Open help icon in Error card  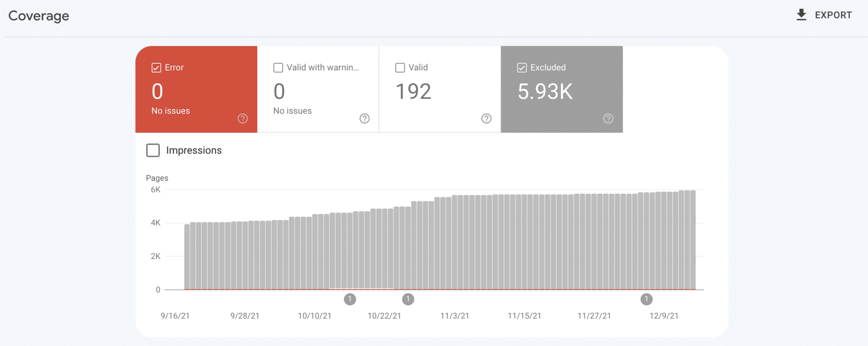pyautogui.click(x=242, y=119)
